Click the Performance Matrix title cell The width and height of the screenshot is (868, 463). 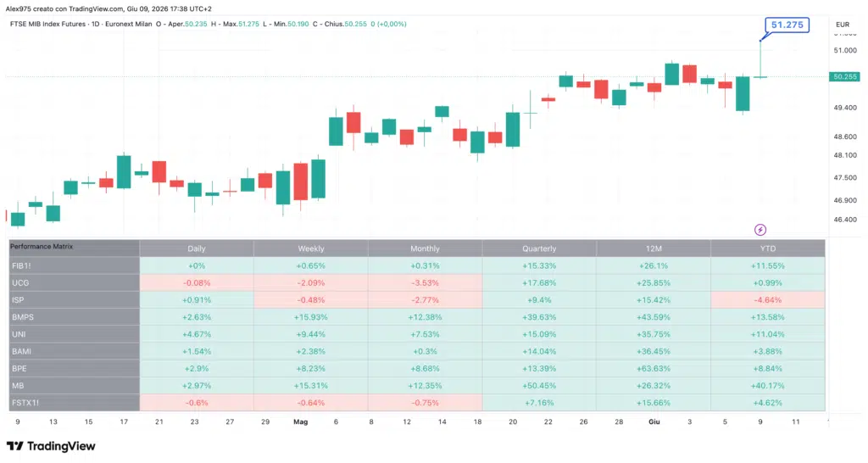coord(75,248)
